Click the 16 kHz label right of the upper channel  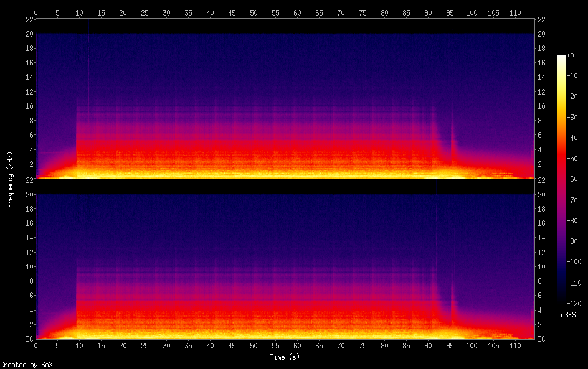pyautogui.click(x=542, y=62)
